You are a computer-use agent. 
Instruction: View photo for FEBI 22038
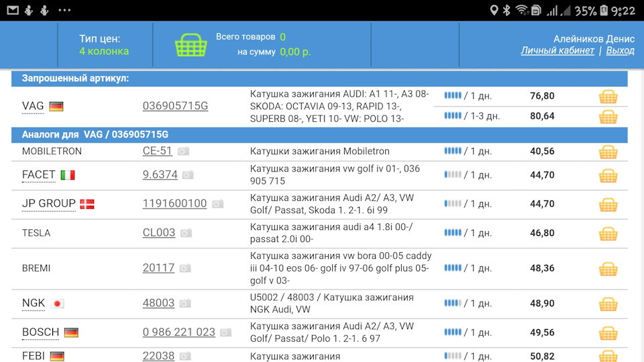[185, 356]
